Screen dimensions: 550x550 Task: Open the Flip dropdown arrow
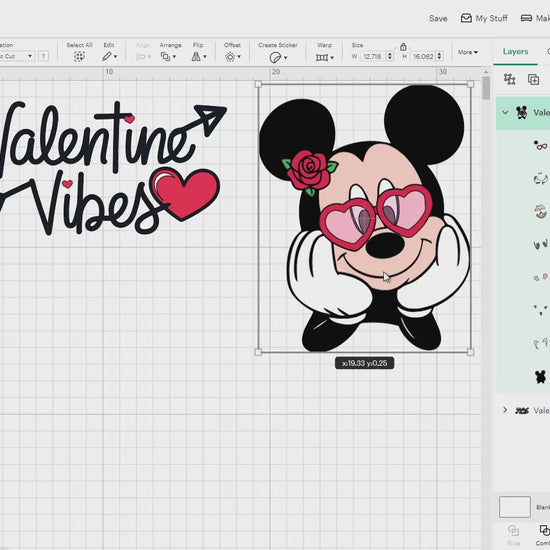point(205,57)
